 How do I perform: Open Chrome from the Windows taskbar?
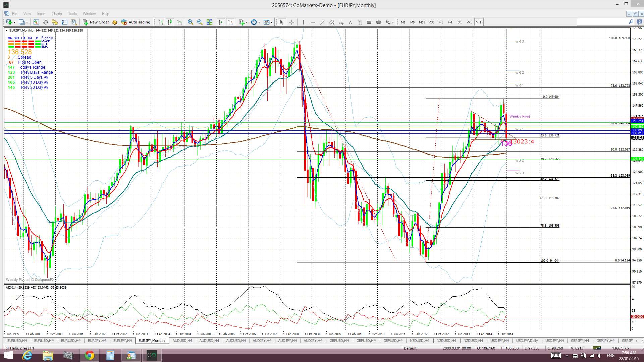coord(89,355)
